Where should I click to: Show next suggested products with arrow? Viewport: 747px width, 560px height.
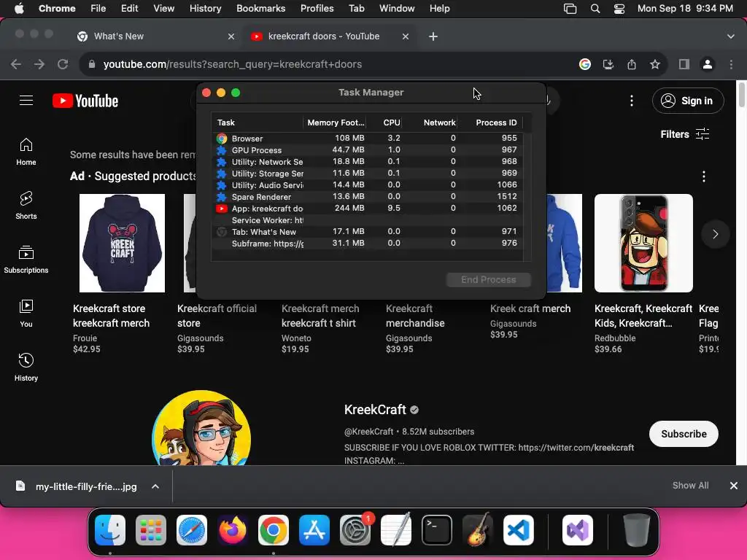click(715, 234)
